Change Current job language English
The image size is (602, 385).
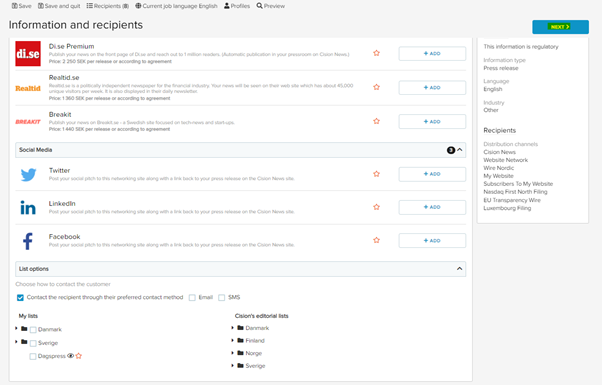pyautogui.click(x=176, y=6)
